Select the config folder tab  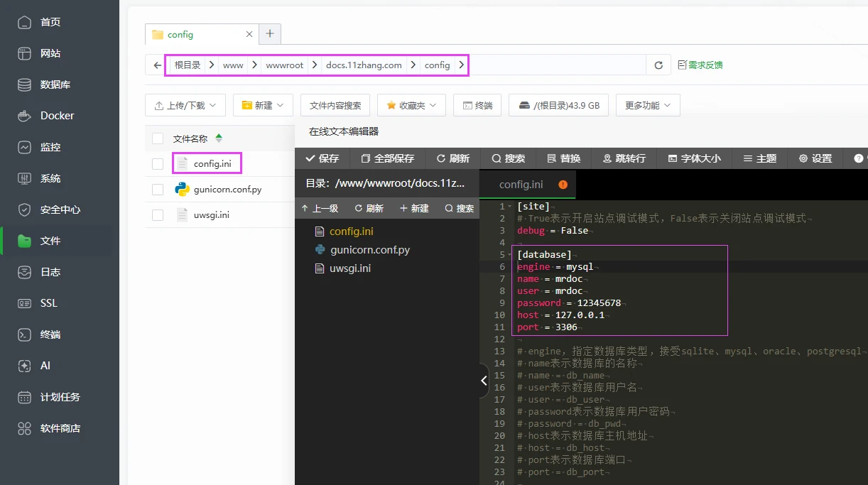click(202, 34)
